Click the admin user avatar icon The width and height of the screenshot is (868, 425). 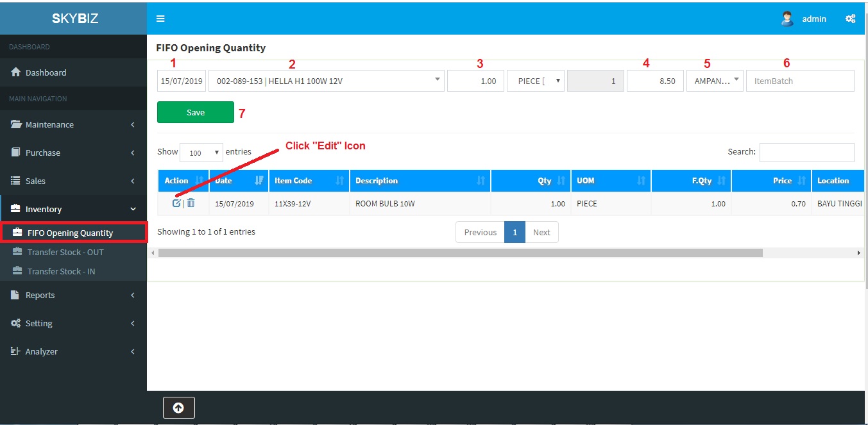tap(787, 19)
